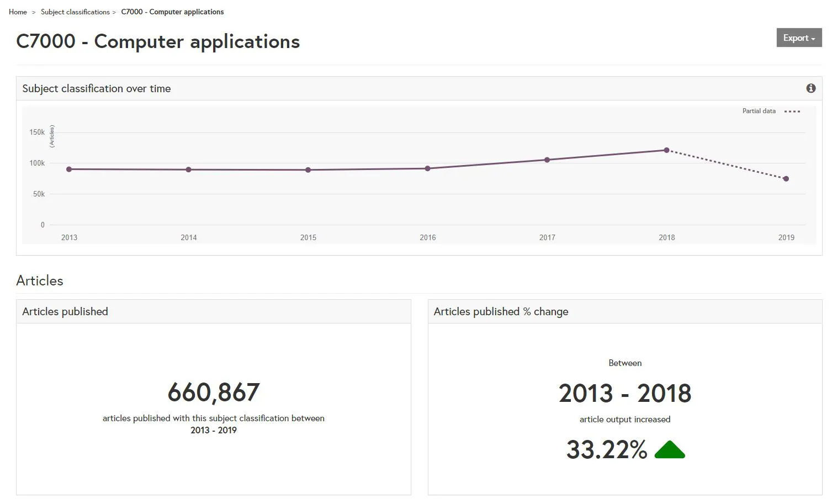Click the C7000 - Computer applications breadcrumb

172,12
